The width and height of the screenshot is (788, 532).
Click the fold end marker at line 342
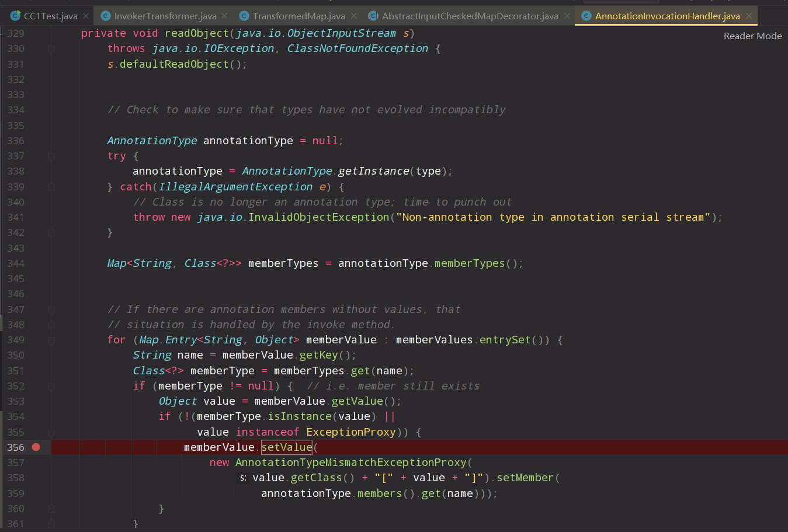51,233
